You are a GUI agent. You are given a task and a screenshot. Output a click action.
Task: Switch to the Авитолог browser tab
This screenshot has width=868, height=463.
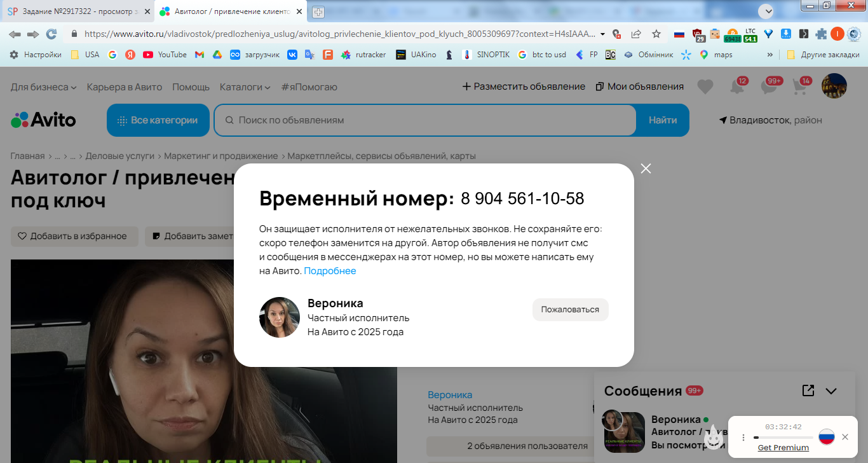click(x=231, y=12)
